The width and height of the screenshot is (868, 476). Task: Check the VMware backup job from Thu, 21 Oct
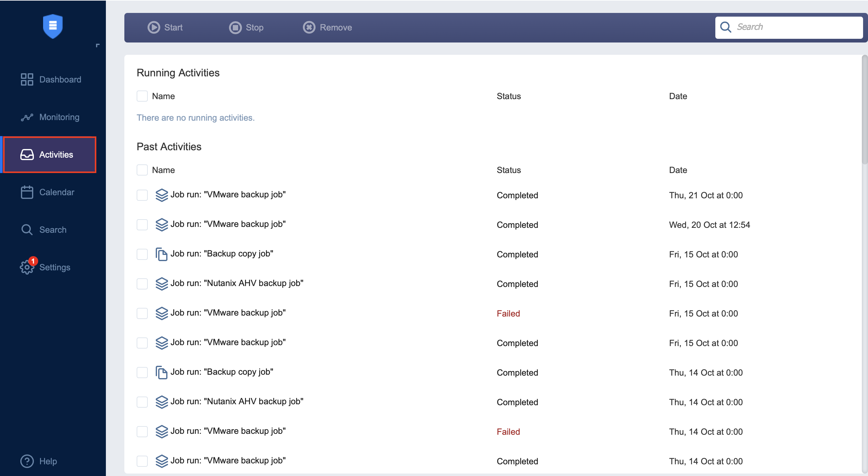[x=142, y=195]
